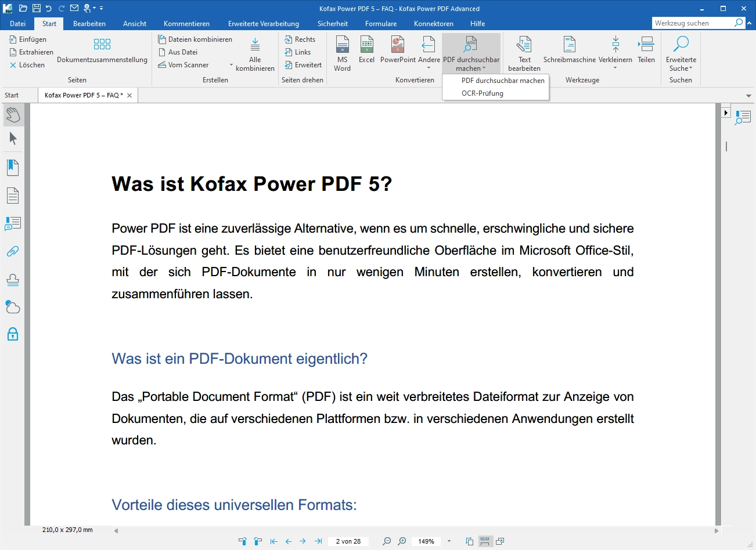Open the Formulare ribbon tab
This screenshot has width=756, height=550.
381,24
